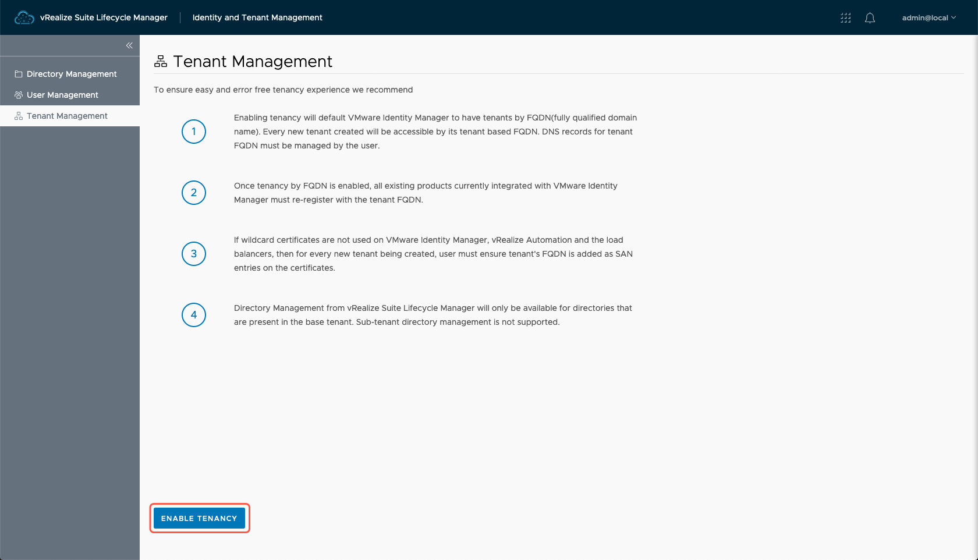Open the applications grid switcher
978x560 pixels.
pyautogui.click(x=845, y=18)
